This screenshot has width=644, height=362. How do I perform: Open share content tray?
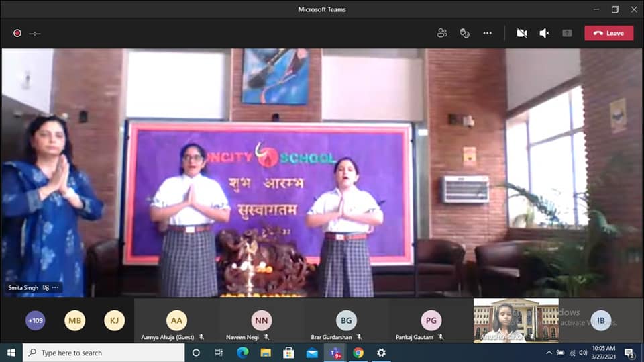click(x=567, y=33)
